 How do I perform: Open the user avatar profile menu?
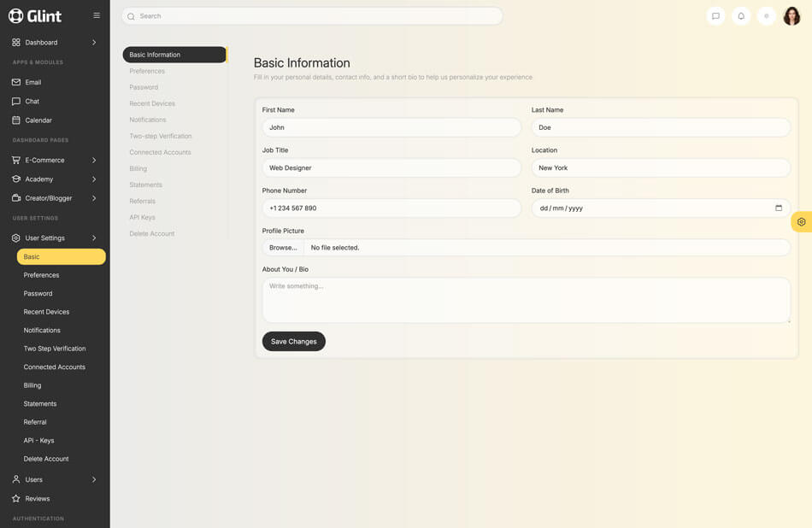(791, 16)
